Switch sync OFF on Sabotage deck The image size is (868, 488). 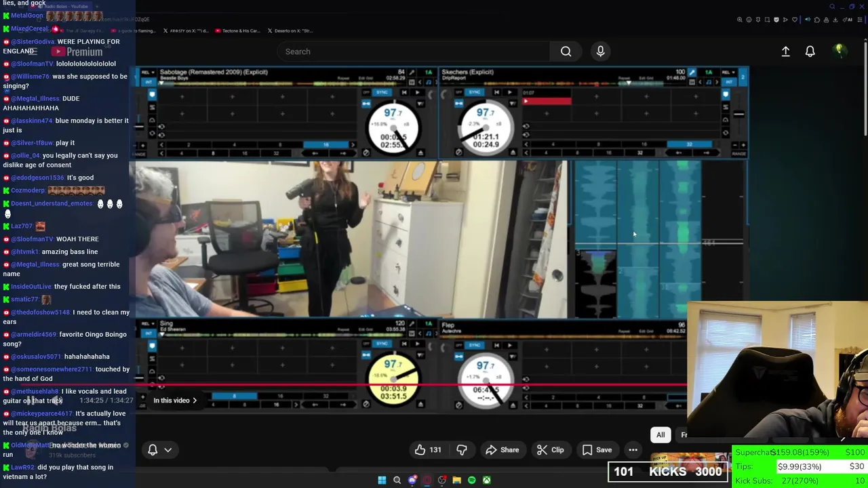366,92
